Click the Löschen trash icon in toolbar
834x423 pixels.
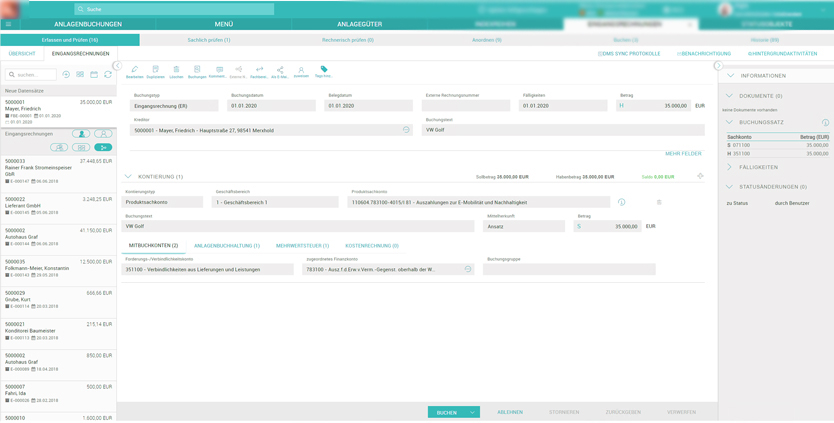click(x=176, y=71)
